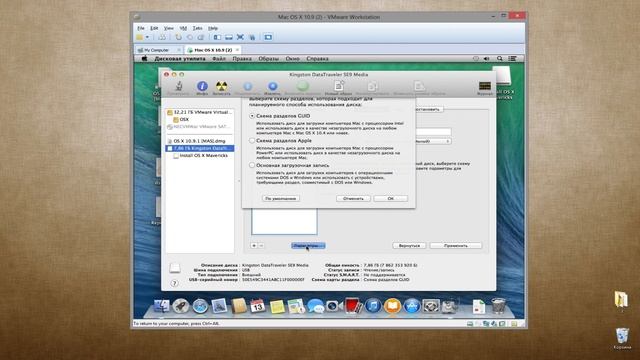Open Notes yellow icon in Dock
Screen dimensions: 640x360
277,306
